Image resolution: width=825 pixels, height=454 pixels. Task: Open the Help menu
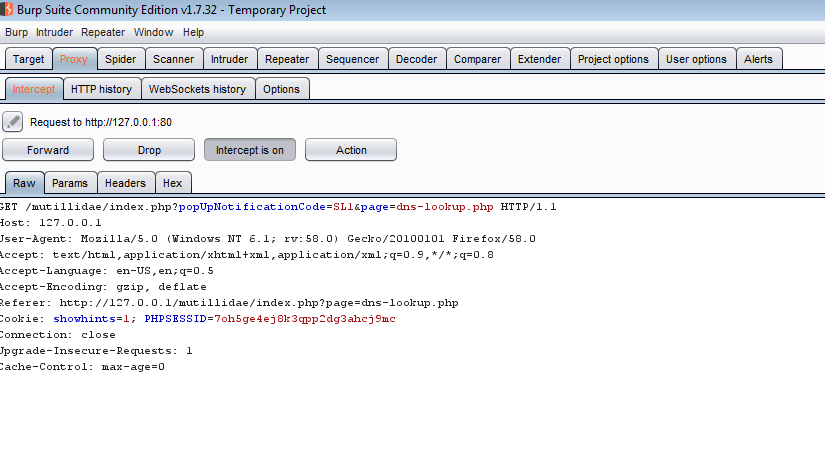pyautogui.click(x=194, y=33)
